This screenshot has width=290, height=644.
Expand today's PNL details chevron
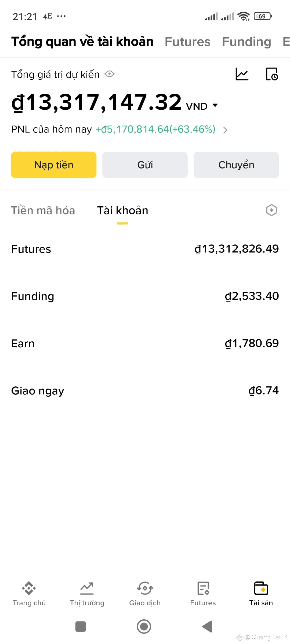[225, 130]
